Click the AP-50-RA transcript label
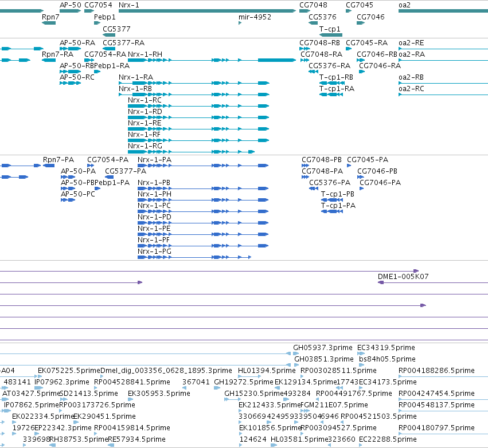The height and width of the screenshot is (448, 488). 77,43
